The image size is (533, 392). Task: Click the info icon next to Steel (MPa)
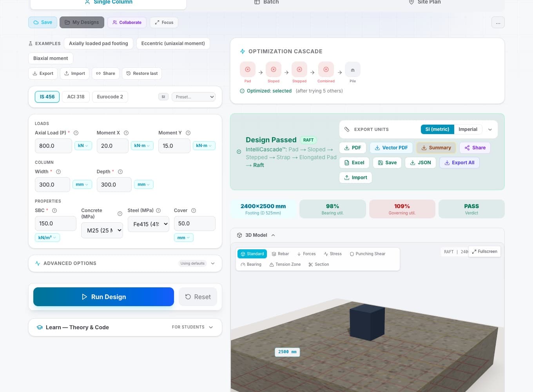coord(158,211)
